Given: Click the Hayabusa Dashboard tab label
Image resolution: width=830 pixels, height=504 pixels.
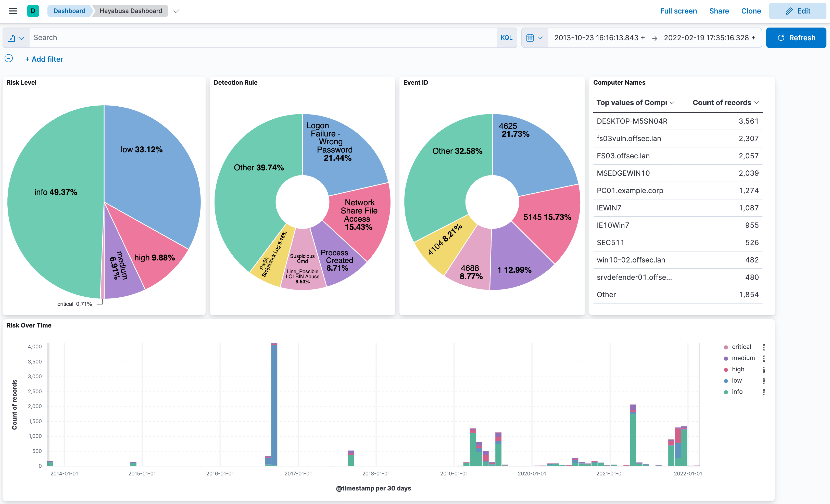Looking at the screenshot, I should 130,11.
